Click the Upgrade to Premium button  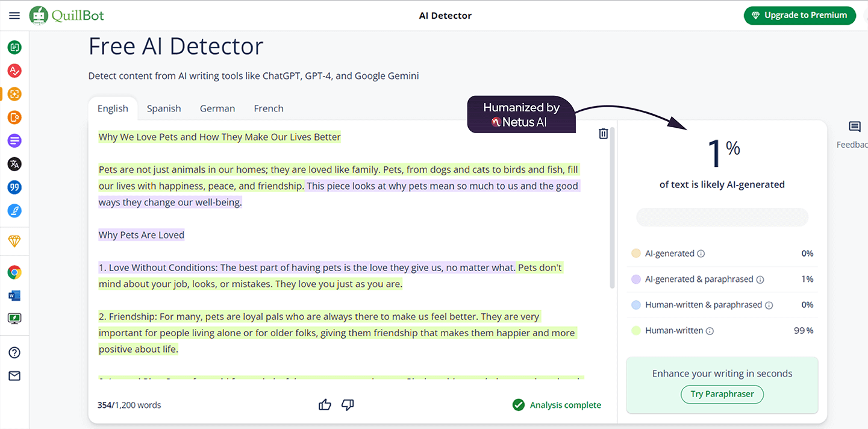799,16
